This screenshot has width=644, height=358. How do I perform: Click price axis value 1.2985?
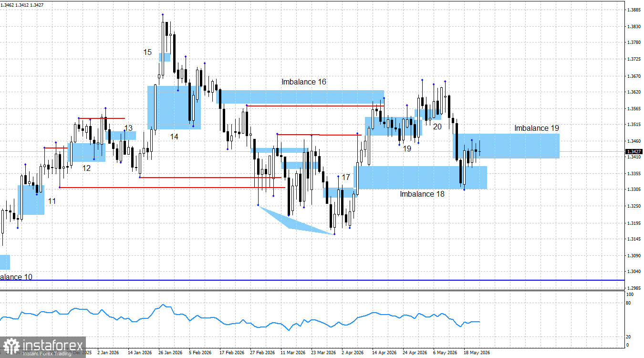634,288
